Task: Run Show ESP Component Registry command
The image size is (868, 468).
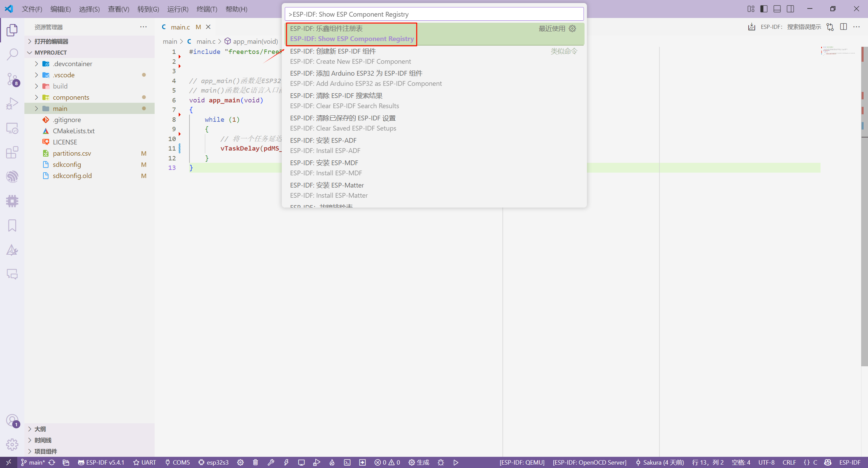Action: click(352, 34)
